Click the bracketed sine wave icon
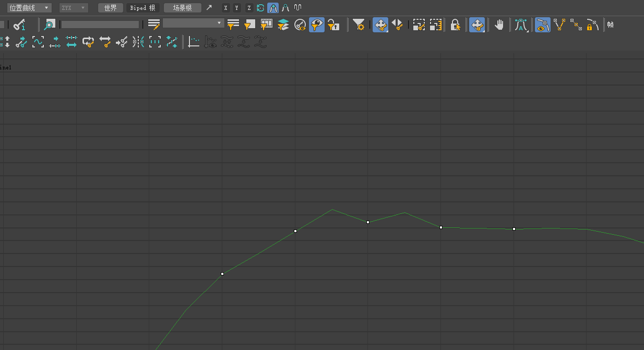This screenshot has height=350, width=644. (x=38, y=42)
